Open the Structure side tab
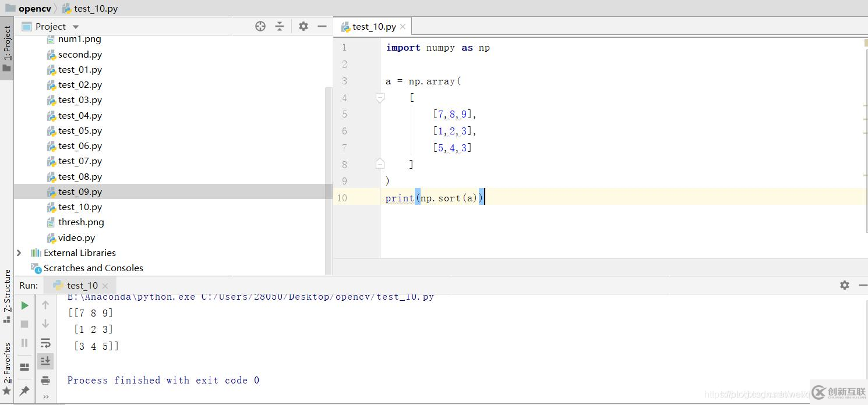This screenshot has height=405, width=868. (7, 296)
